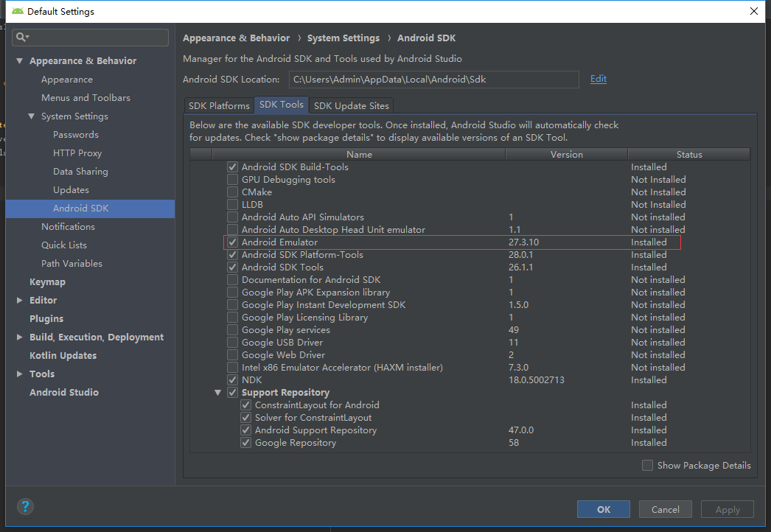
Task: Tick the LLDB checkbox
Action: [233, 205]
